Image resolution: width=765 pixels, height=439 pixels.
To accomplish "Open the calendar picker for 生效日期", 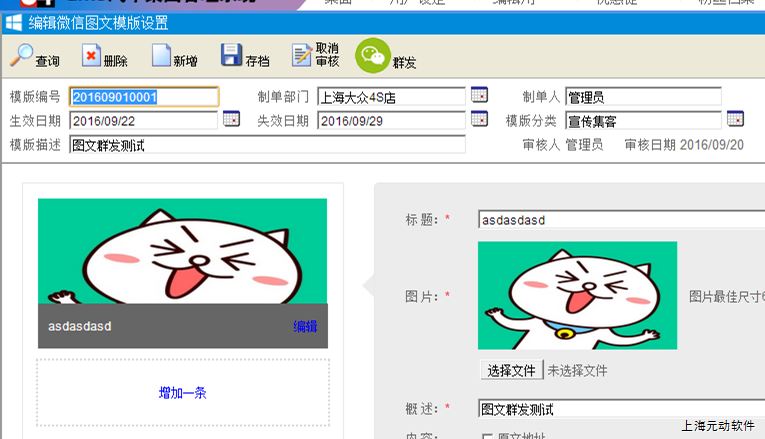I will pyautogui.click(x=231, y=120).
